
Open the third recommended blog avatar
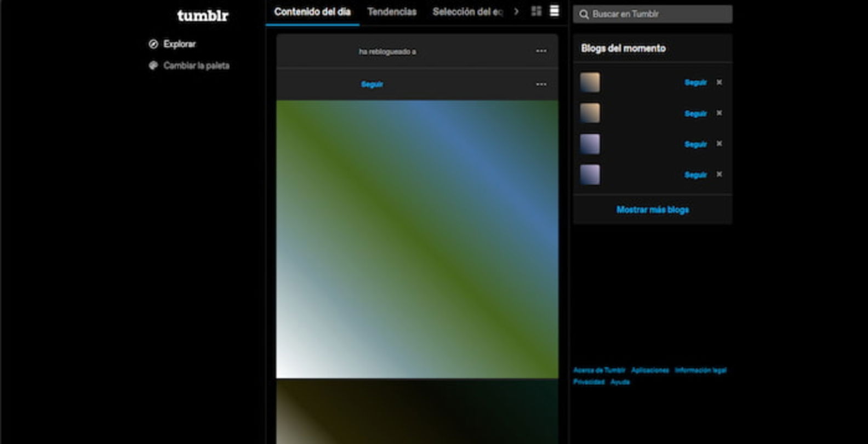(x=590, y=144)
